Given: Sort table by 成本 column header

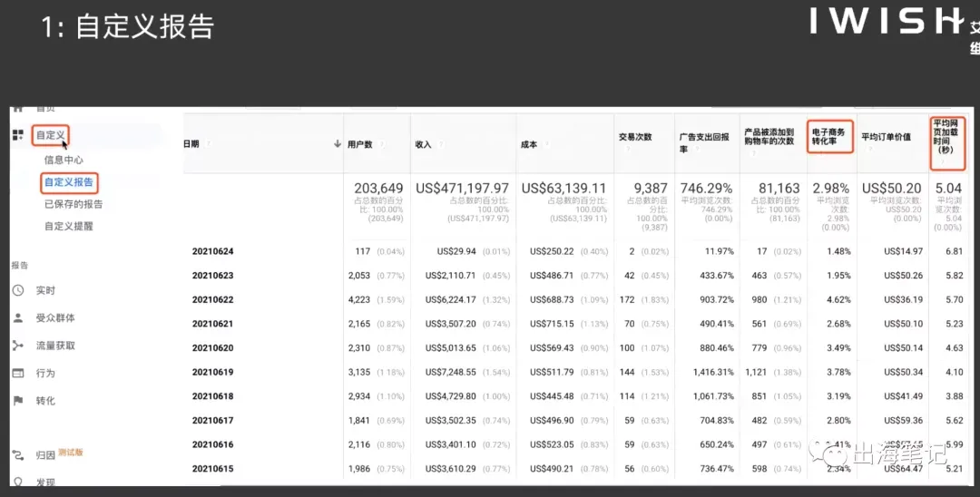Looking at the screenshot, I should tap(529, 144).
